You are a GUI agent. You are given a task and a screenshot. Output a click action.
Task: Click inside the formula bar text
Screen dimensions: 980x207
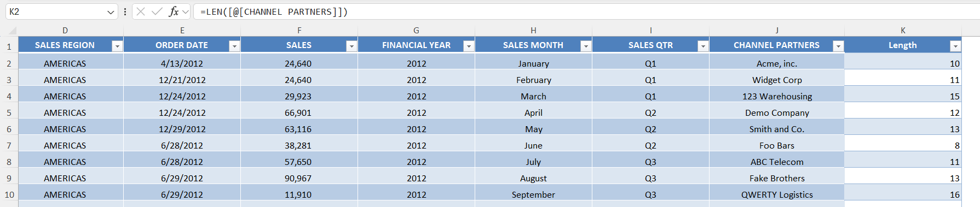(586, 11)
